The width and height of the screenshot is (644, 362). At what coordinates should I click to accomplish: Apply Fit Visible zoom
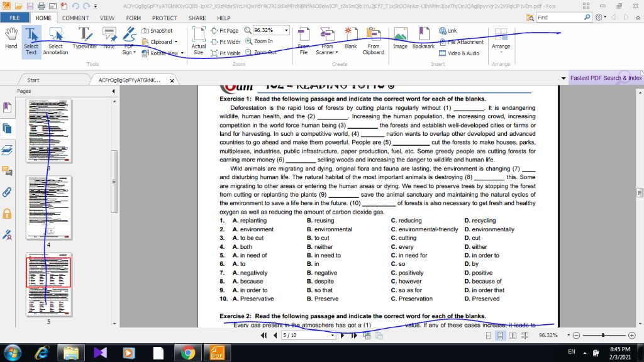226,53
